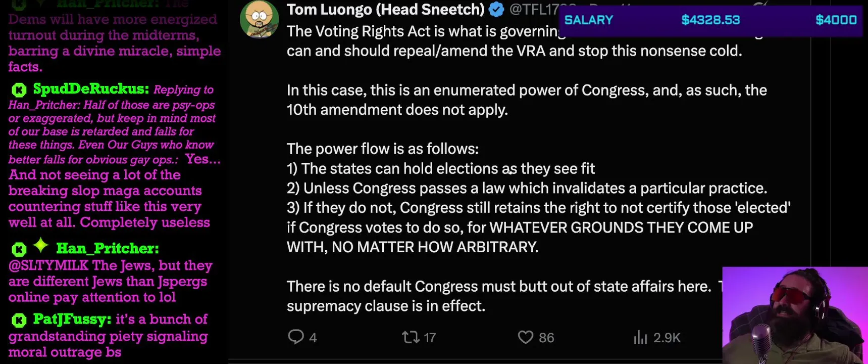Click the Kick badge left of the star
The image size is (868, 364).
[x=19, y=249]
